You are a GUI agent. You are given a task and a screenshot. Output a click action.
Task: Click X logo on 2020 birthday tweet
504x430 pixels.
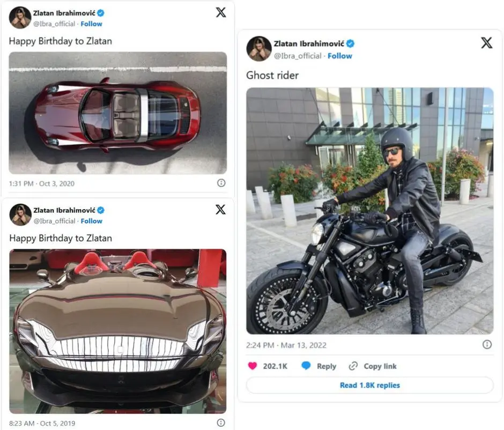[221, 12]
